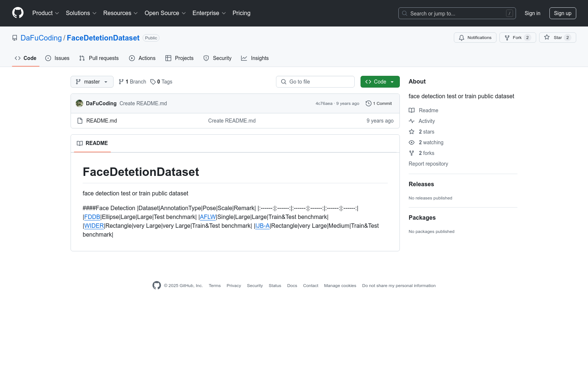The image size is (588, 368).
Task: Click Manage cookies in footer
Action: click(x=340, y=286)
